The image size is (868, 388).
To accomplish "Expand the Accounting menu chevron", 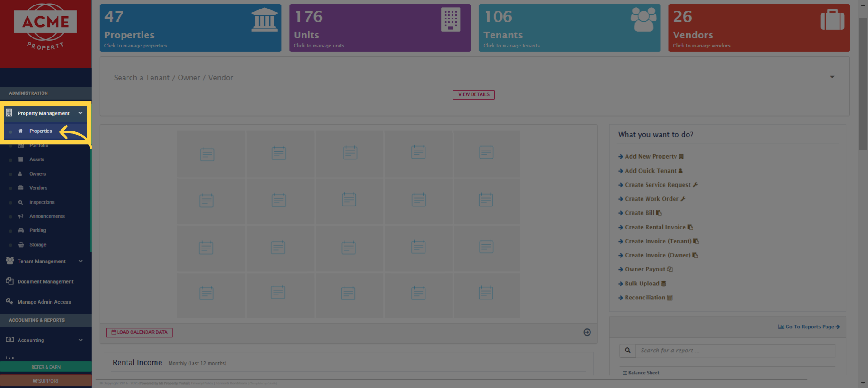I will pyautogui.click(x=80, y=340).
